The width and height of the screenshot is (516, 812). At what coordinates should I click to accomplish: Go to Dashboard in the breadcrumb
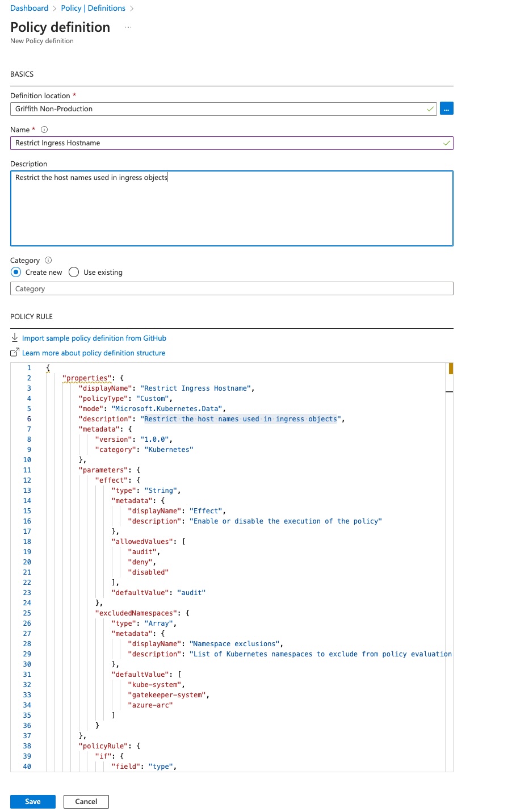tap(29, 8)
